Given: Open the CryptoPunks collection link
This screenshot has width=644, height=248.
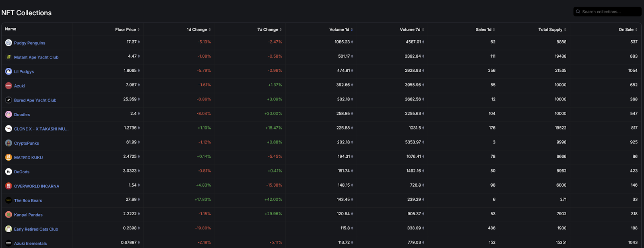Looking at the screenshot, I should pos(27,143).
